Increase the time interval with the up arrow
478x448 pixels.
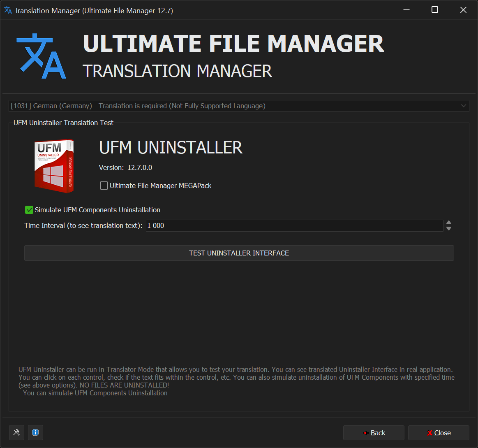(x=449, y=223)
